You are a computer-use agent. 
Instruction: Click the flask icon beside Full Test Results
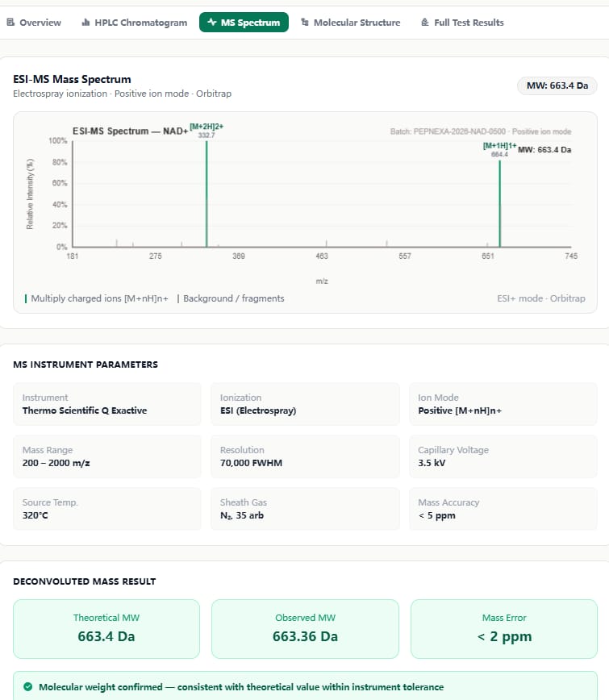425,22
